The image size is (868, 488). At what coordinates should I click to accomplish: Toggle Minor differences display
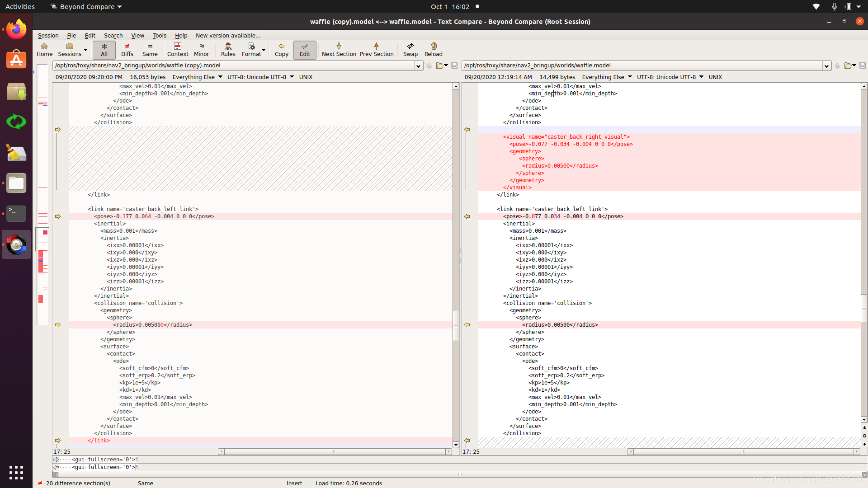201,50
